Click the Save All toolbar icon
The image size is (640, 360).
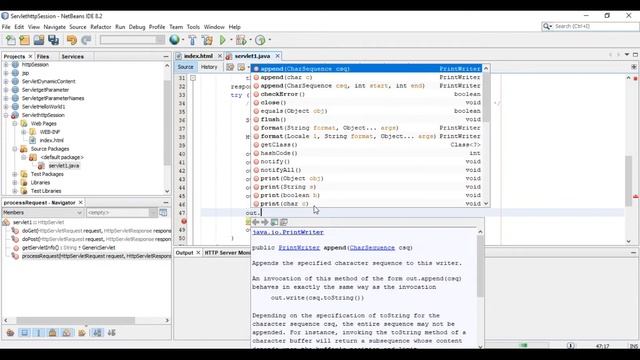tap(53, 40)
